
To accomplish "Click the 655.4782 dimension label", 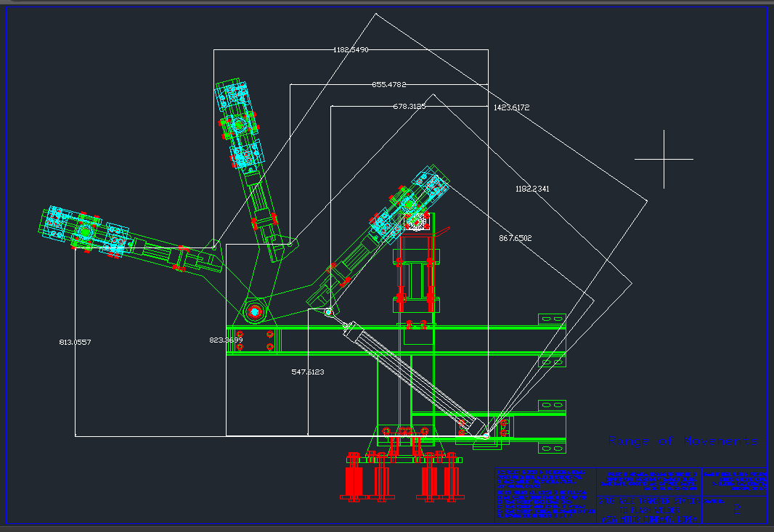I will click(x=390, y=84).
